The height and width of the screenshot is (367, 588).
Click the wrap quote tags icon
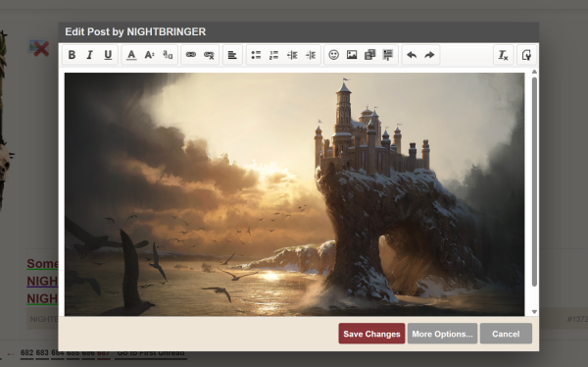388,55
